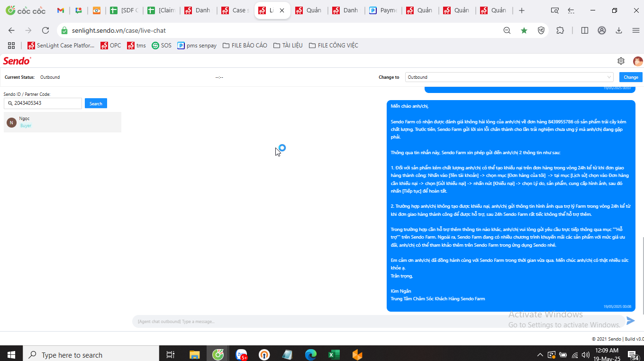
Task: Open SenLight Case Platform bookmark
Action: (61, 46)
